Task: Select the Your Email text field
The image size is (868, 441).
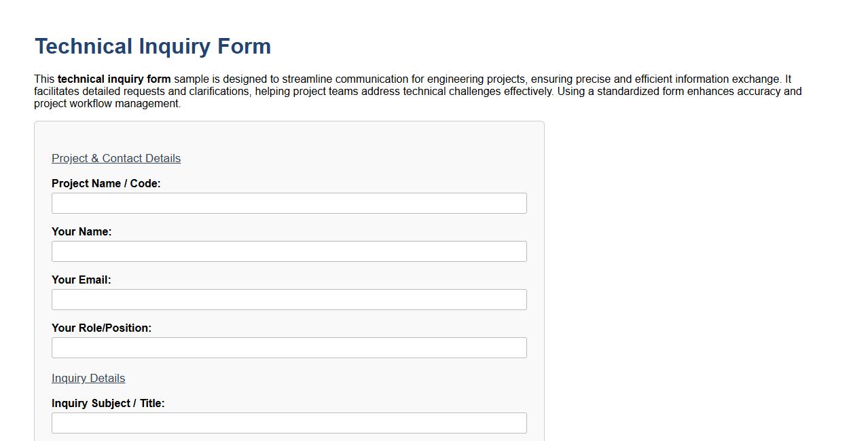Action: pyautogui.click(x=289, y=299)
